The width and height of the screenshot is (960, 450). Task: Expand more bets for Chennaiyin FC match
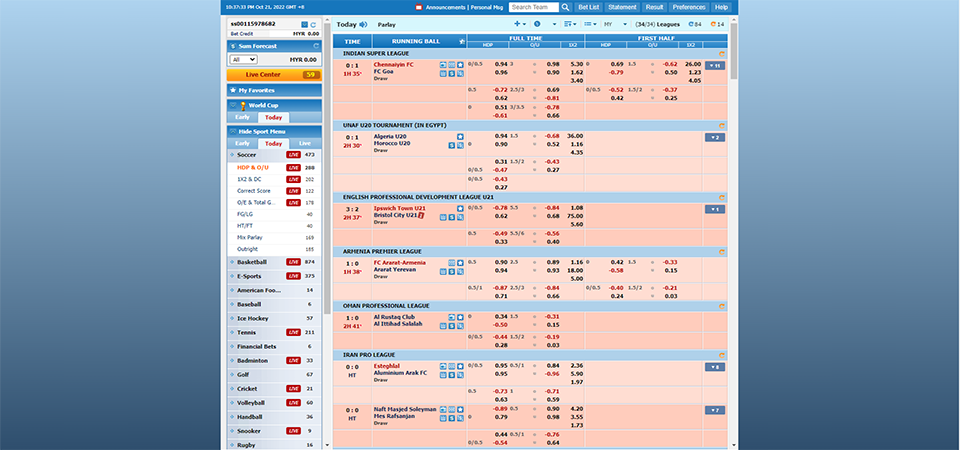[x=714, y=66]
